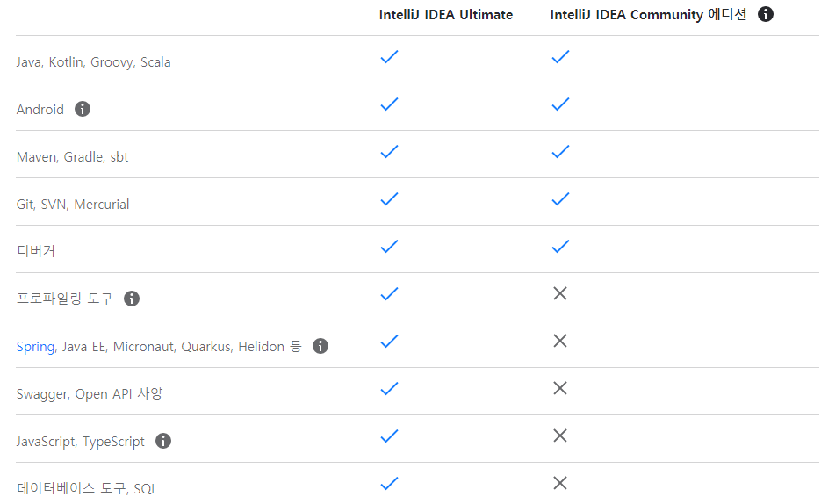
Task: Click Ultimate checkmark for 데이터베이스 도구 row
Action: [x=389, y=483]
